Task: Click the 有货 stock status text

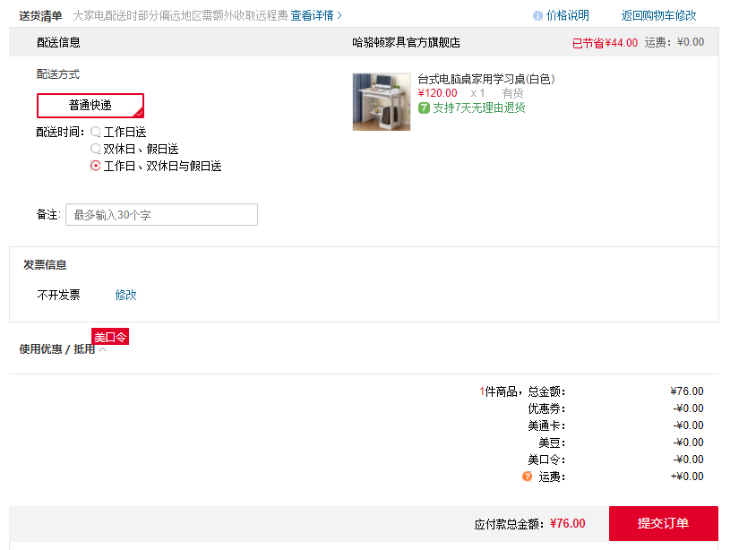Action: click(x=512, y=93)
